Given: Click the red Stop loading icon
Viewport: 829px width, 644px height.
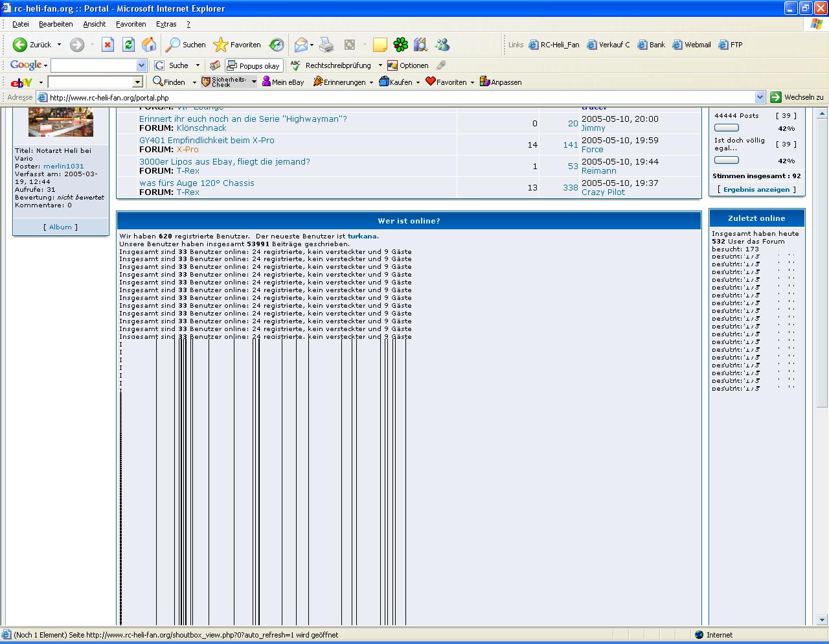Looking at the screenshot, I should pyautogui.click(x=108, y=45).
